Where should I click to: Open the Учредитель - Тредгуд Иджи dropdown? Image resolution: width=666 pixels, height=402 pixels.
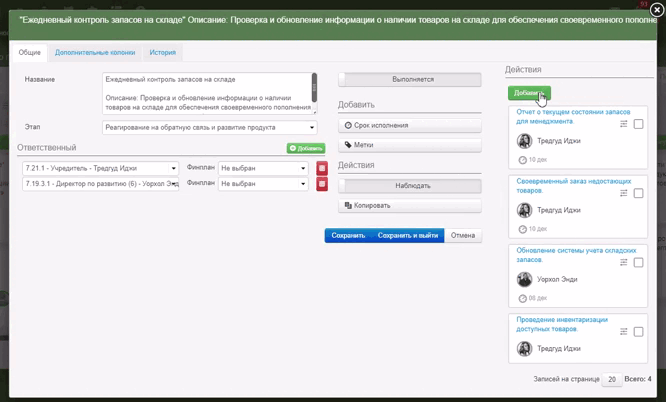(100, 168)
